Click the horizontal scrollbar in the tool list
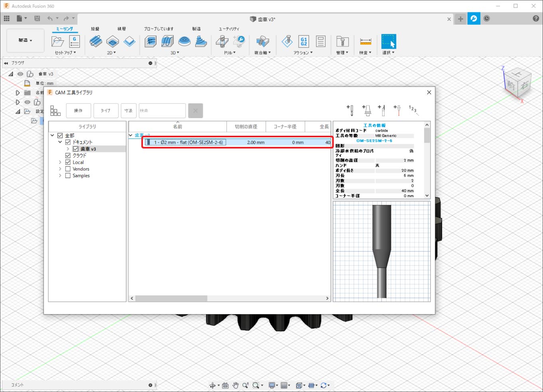Screen dimensions: 543x392 tap(172, 298)
